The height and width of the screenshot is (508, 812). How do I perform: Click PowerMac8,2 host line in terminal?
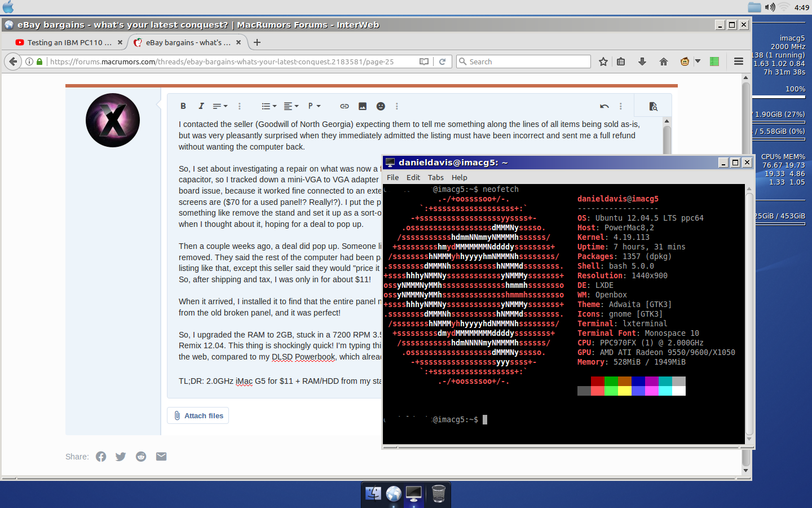pyautogui.click(x=616, y=227)
